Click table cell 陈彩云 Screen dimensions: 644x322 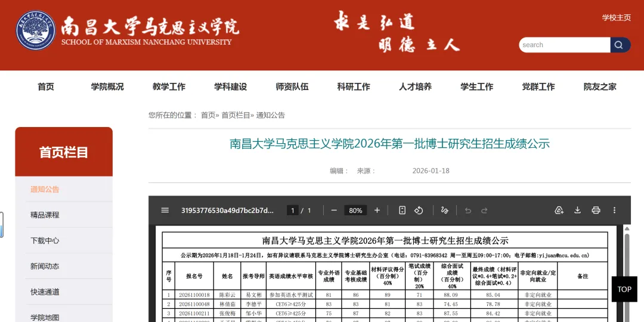coord(227,295)
